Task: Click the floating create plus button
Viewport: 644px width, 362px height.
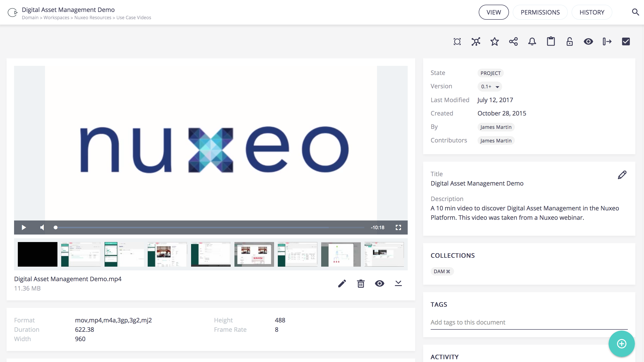Action: (621, 344)
